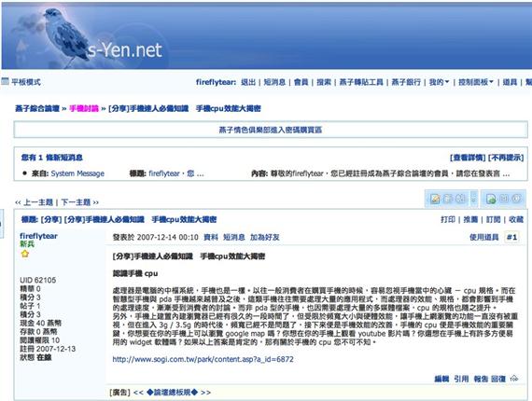Click the green-arrow reply icon
This screenshot has height=401, width=532.
(491, 199)
